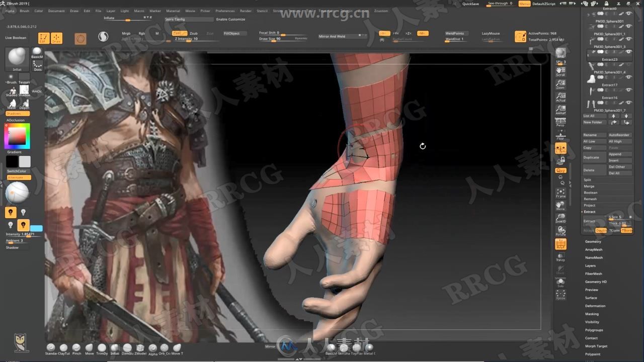Expand the Polygroups section
This screenshot has height=362, width=644.
[594, 330]
